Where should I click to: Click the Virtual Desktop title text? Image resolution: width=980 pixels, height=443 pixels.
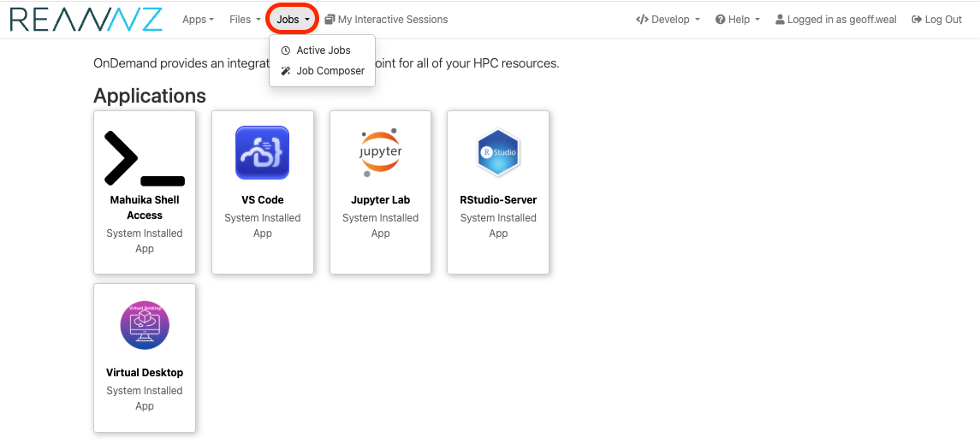(x=145, y=372)
